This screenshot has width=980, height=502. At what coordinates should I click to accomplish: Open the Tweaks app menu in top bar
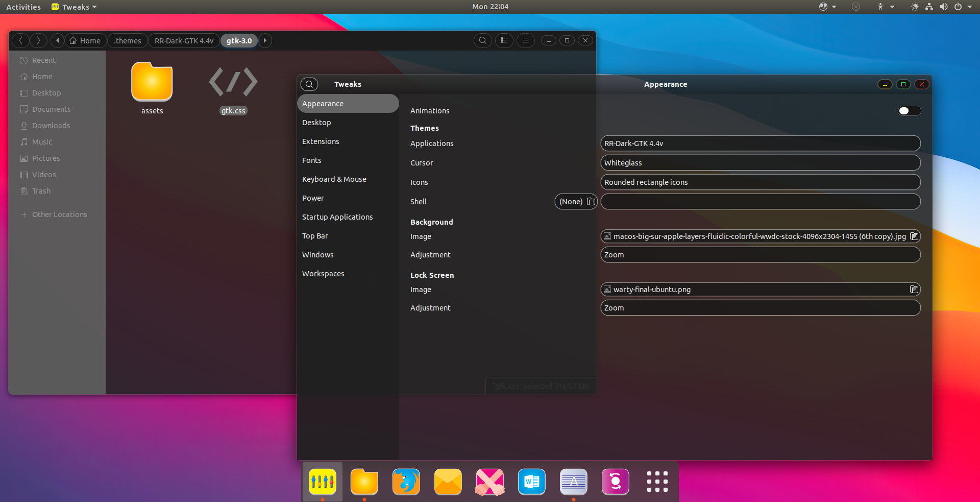[x=74, y=7]
